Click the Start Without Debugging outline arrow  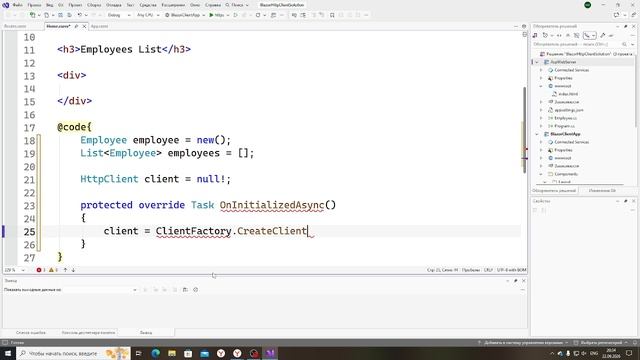[236, 15]
